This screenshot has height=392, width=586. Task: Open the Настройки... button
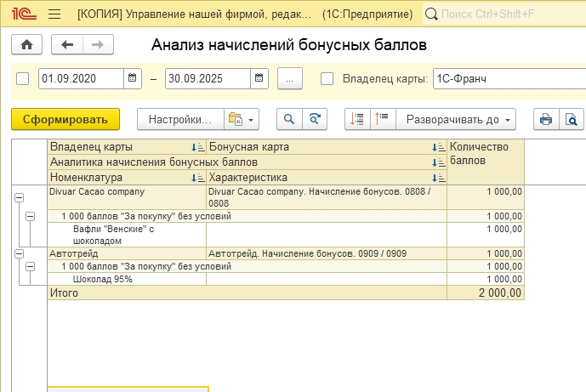[x=180, y=119]
